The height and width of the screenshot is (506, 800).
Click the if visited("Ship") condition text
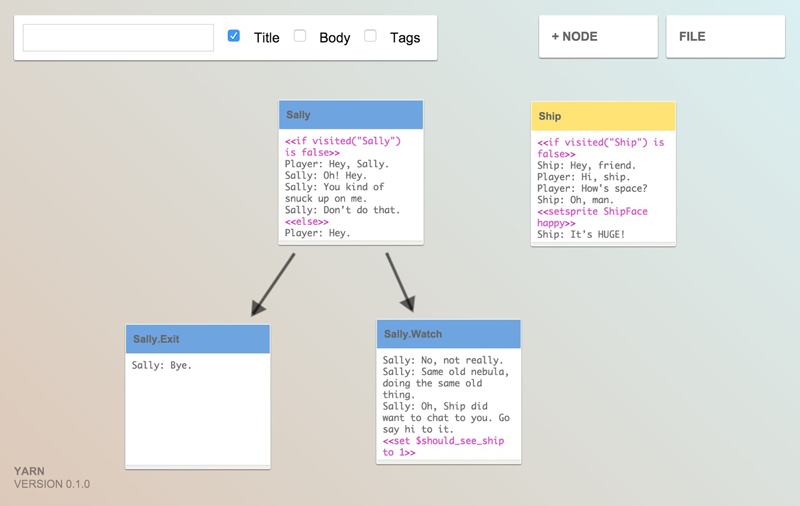click(x=600, y=148)
